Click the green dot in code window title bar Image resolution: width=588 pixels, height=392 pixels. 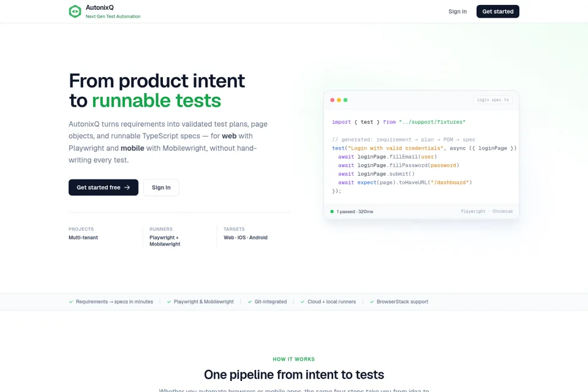point(345,100)
